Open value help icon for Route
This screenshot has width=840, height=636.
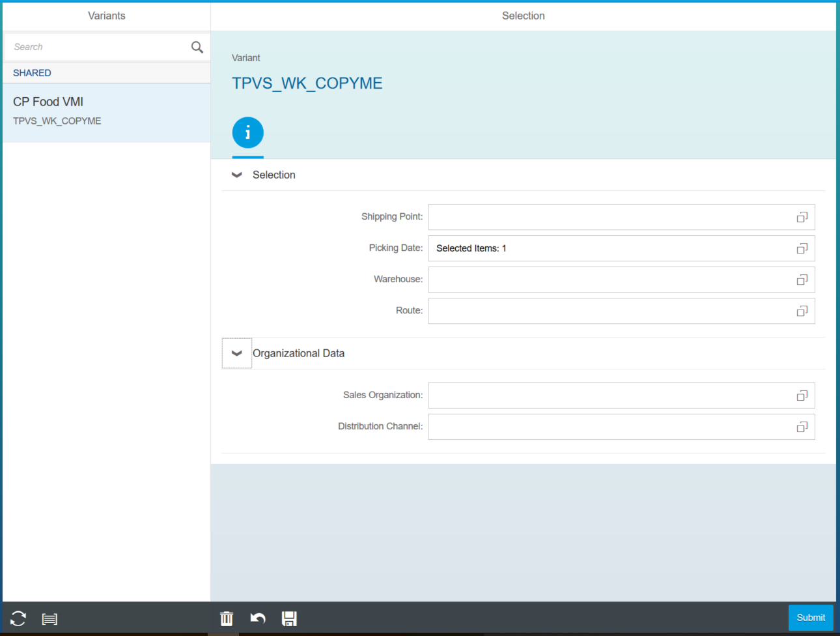[x=802, y=311]
